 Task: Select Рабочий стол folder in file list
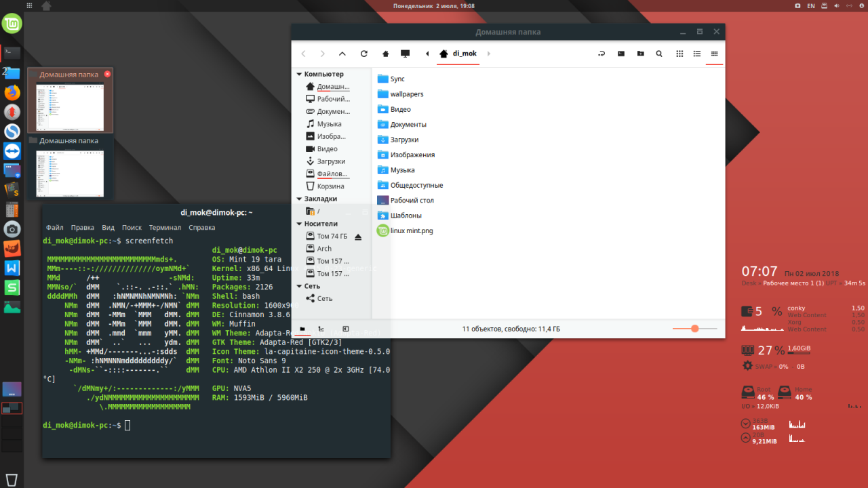pyautogui.click(x=406, y=200)
